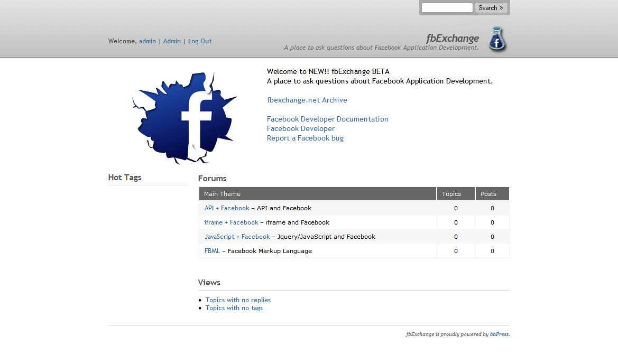
Task: View Topics with no replies
Action: tap(238, 300)
